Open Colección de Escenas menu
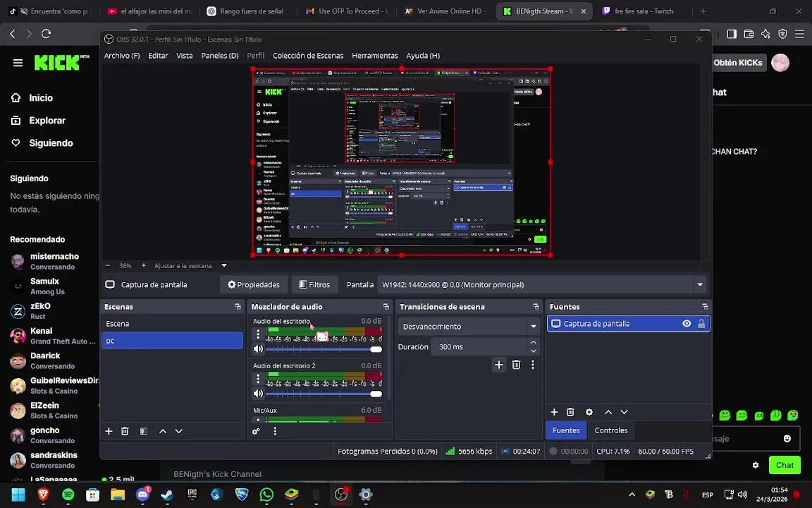Viewport: 812px width, 508px height. pyautogui.click(x=308, y=56)
